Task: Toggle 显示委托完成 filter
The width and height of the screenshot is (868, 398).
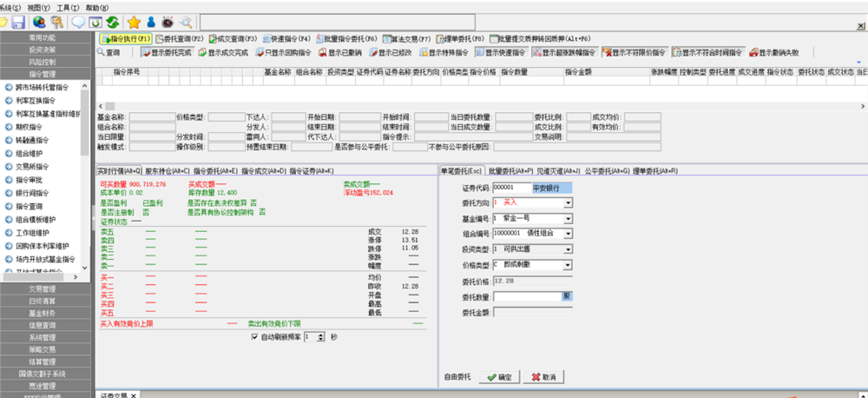Action: click(x=167, y=53)
